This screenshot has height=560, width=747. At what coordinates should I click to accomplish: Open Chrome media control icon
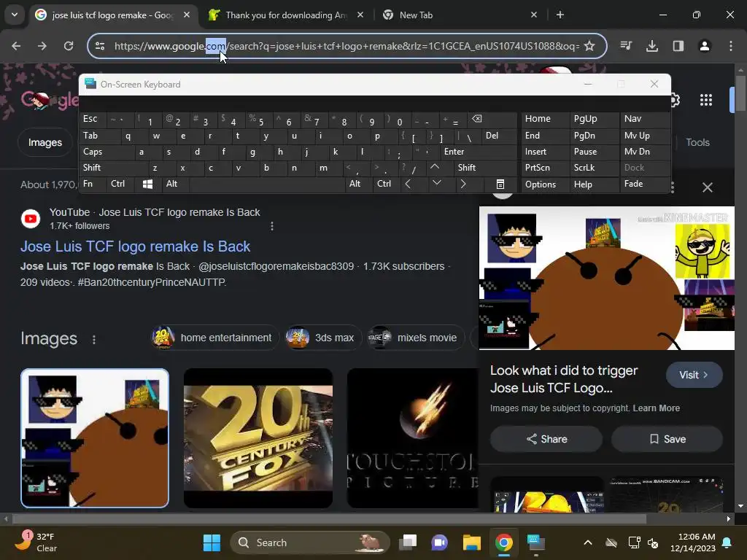point(627,46)
